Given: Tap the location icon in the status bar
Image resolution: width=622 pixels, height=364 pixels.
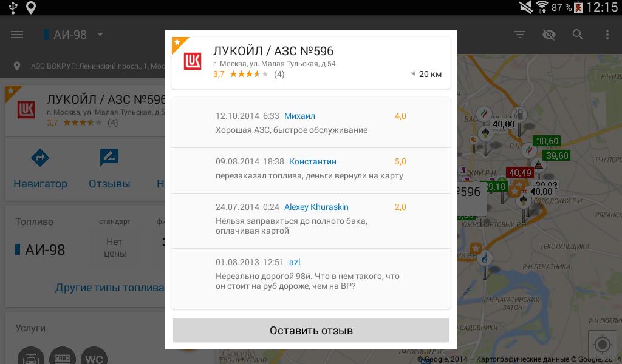Looking at the screenshot, I should point(31,7).
